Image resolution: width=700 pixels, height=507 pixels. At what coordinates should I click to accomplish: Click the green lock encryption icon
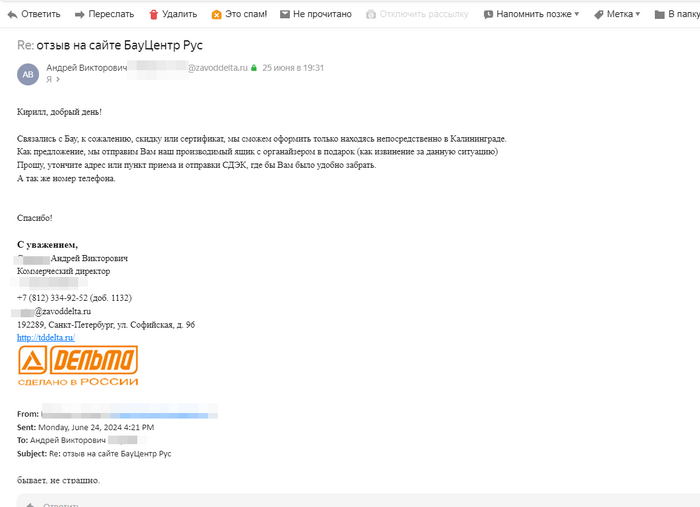coord(254,68)
